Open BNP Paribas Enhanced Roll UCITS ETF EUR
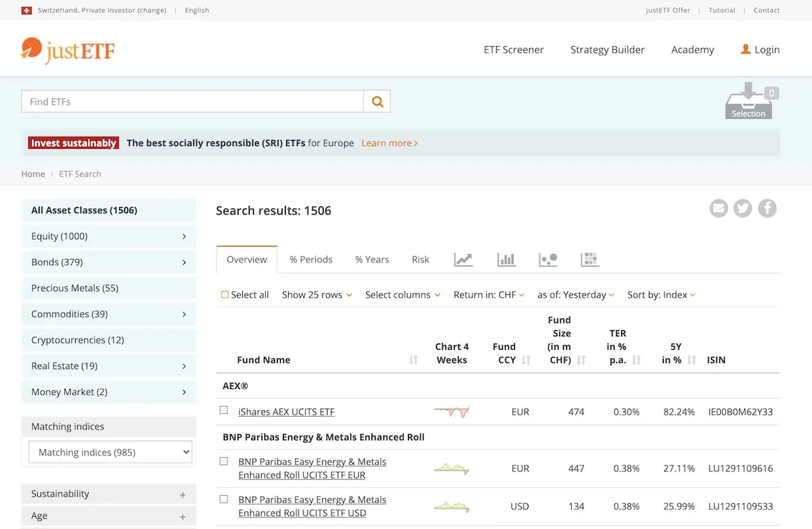This screenshot has height=529, width=812. click(x=312, y=468)
